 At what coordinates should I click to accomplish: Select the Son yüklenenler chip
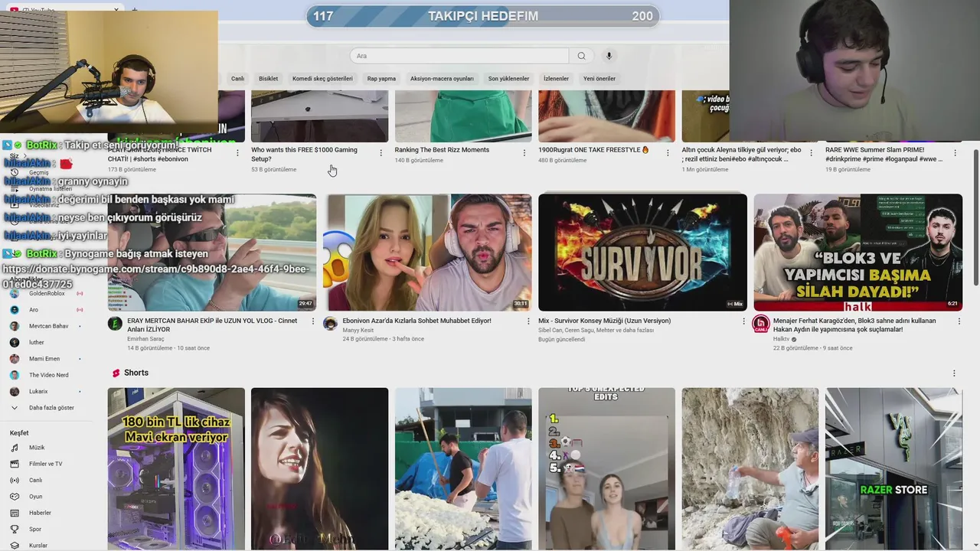[508, 79]
